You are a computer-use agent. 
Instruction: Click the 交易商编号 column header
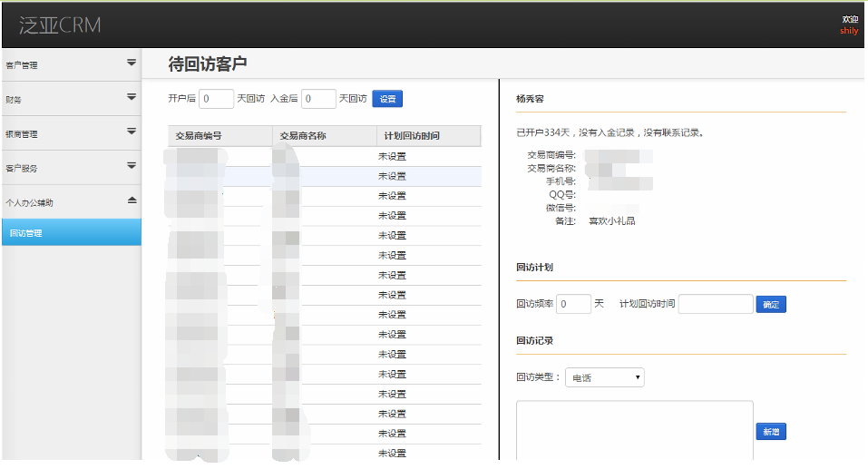(220, 136)
